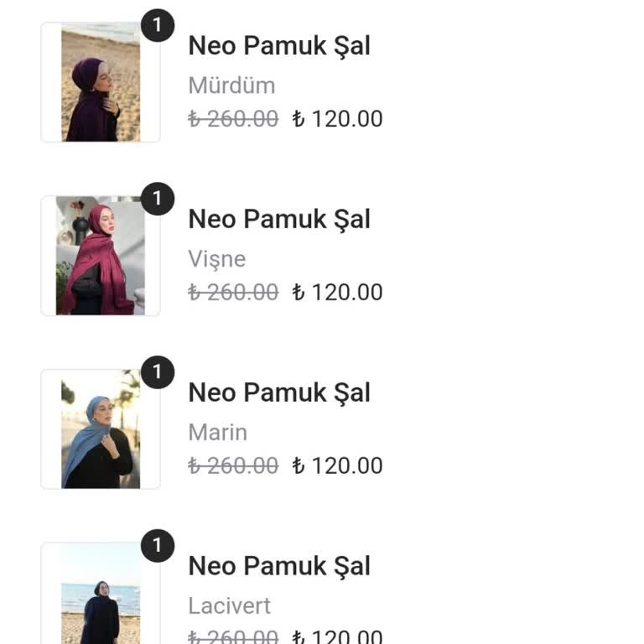Click the quantity badge on the Marin shawl

(157, 373)
